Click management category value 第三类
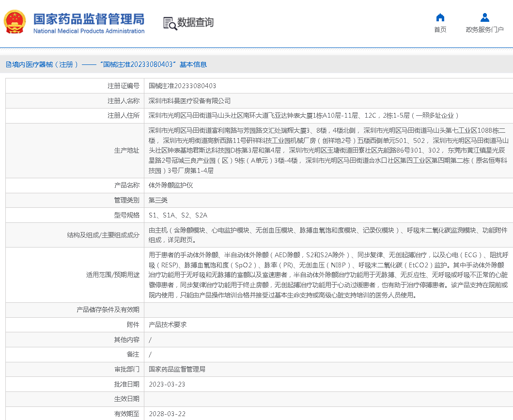 [x=158, y=200]
